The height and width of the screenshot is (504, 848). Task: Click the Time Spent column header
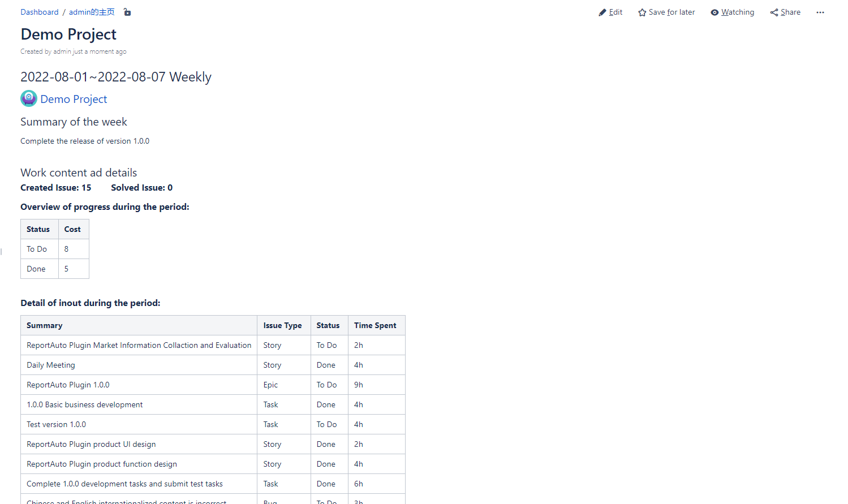(375, 325)
